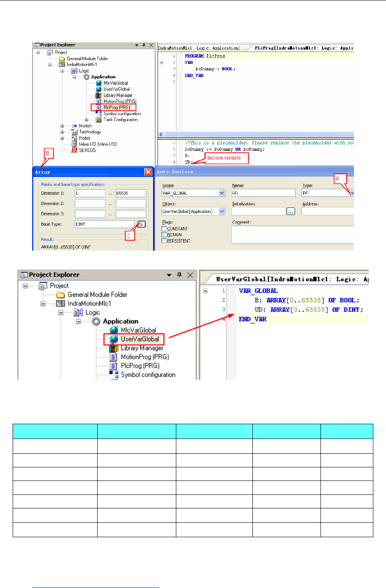Click the Initialization browse '...' button
Image resolution: width=386 pixels, height=588 pixels.
pos(291,211)
